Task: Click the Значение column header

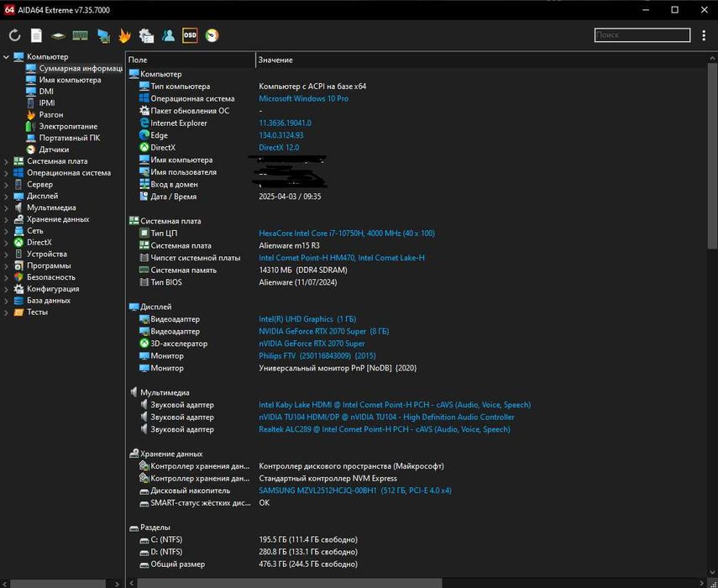Action: point(275,60)
